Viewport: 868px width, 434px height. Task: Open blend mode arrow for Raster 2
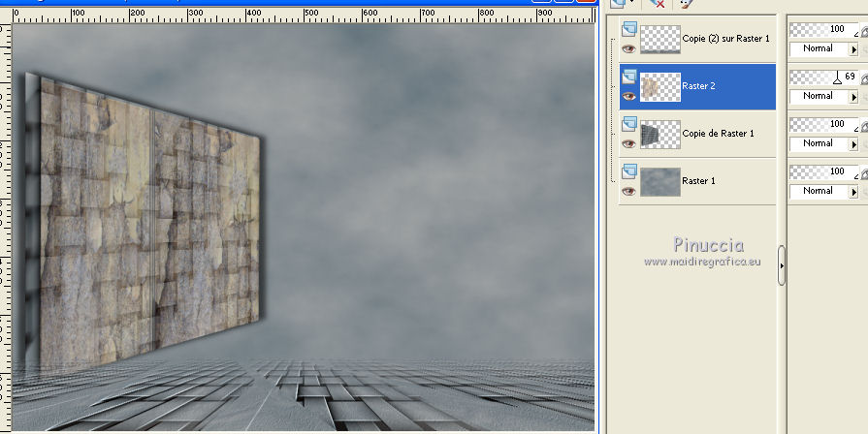click(853, 97)
